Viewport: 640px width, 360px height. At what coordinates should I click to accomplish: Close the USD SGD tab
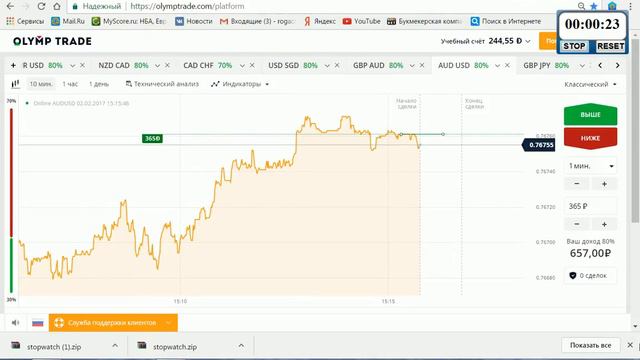(x=337, y=65)
